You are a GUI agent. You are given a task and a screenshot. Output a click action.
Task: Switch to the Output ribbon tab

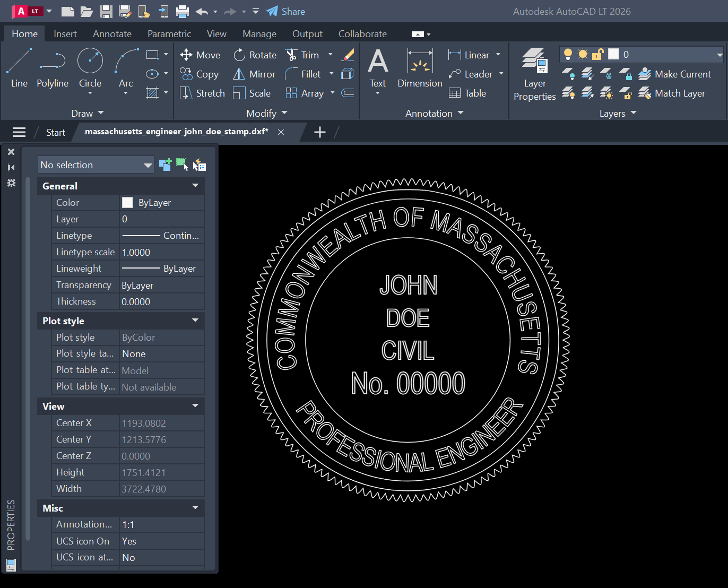(x=307, y=34)
